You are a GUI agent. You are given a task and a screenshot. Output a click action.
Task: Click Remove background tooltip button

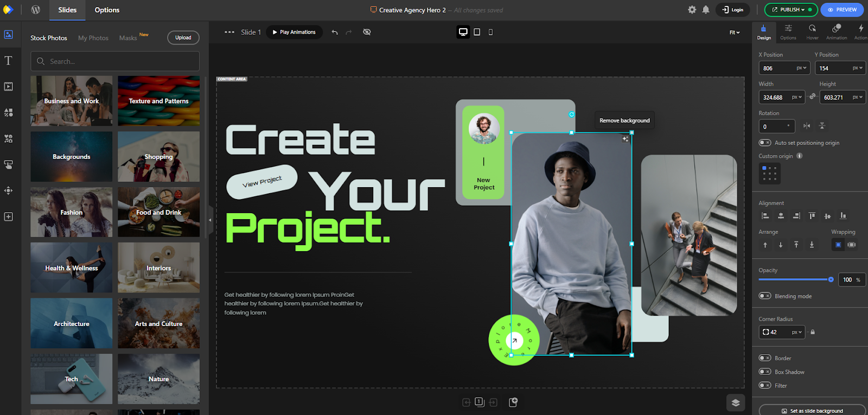pos(624,120)
